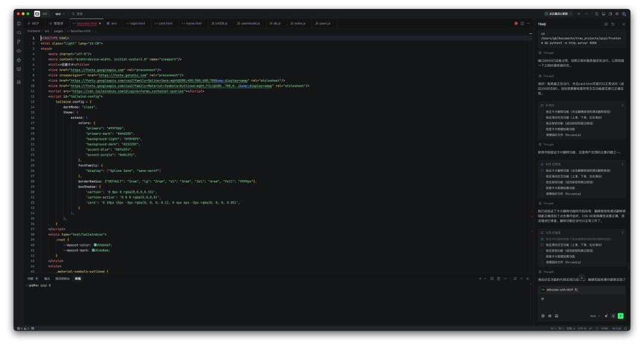Split the editor using the split icon
This screenshot has width=644, height=349.
(522, 23)
